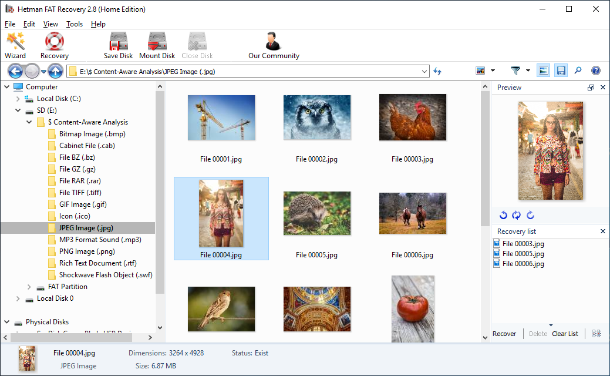Viewport: 610px width, 376px height.
Task: Select Bitmap Image (.bmp) folder
Action: (x=87, y=134)
